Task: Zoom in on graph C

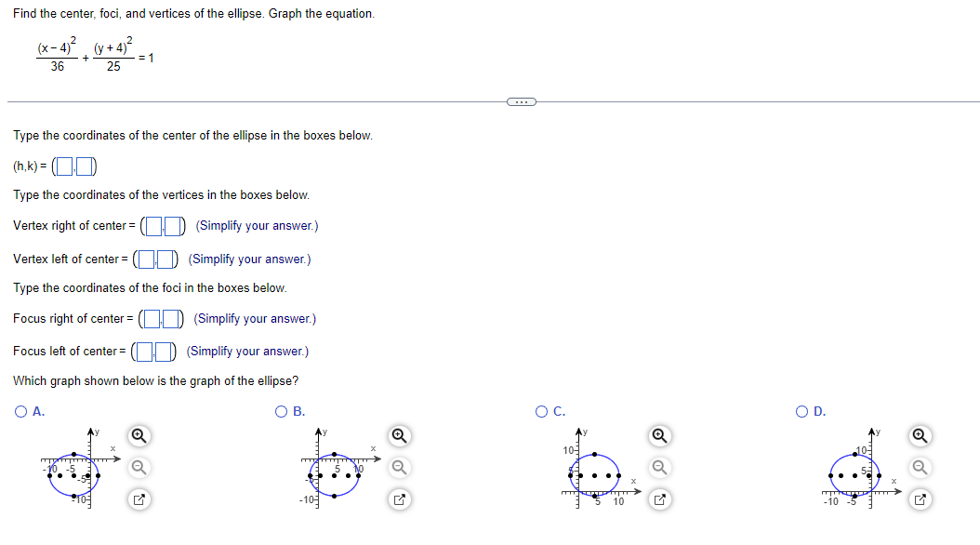Action: [659, 435]
